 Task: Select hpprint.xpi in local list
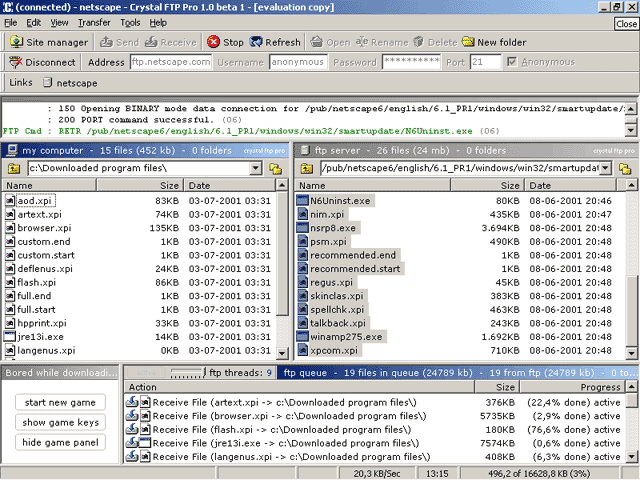pyautogui.click(x=42, y=323)
